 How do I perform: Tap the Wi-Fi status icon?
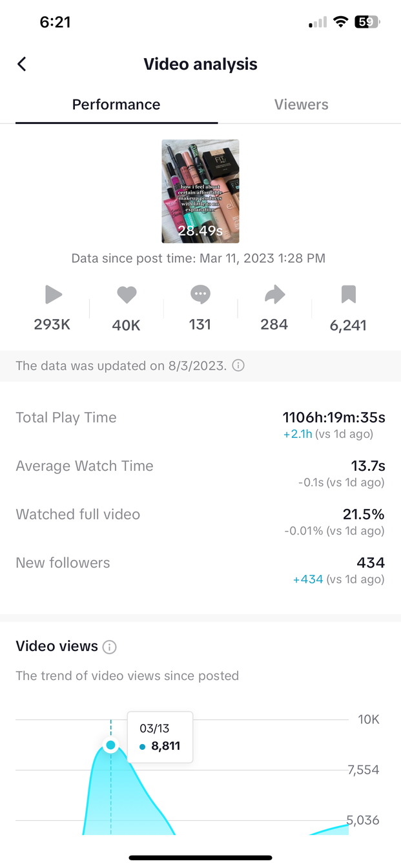[340, 23]
